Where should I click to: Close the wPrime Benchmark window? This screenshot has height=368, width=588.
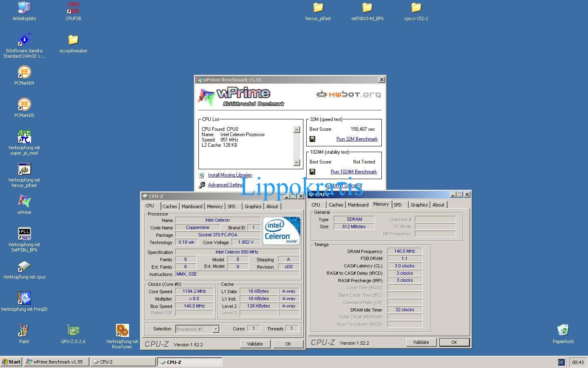tap(381, 80)
